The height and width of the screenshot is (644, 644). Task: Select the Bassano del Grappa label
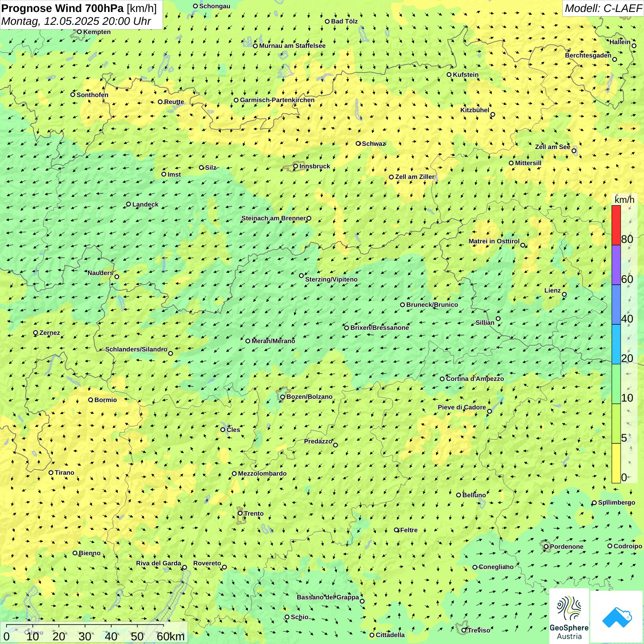point(328,598)
